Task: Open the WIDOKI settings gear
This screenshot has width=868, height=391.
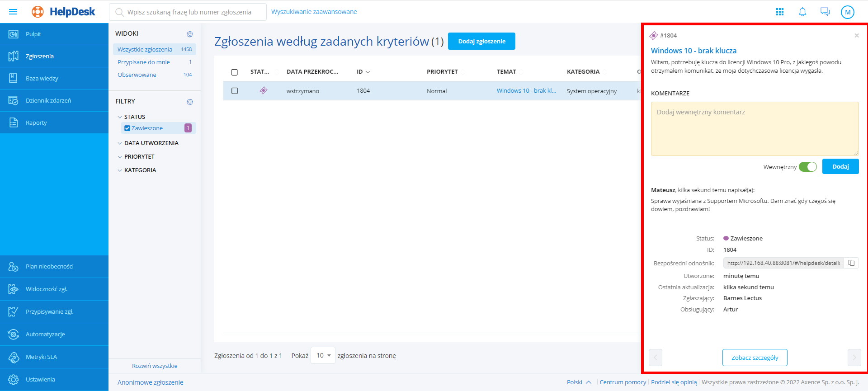Action: pos(190,34)
